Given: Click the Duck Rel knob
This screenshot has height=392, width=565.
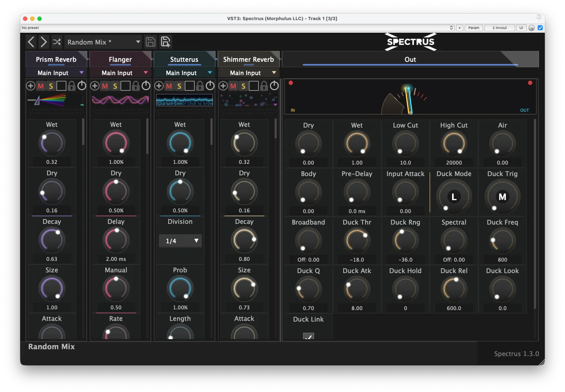Looking at the screenshot, I should [x=454, y=289].
